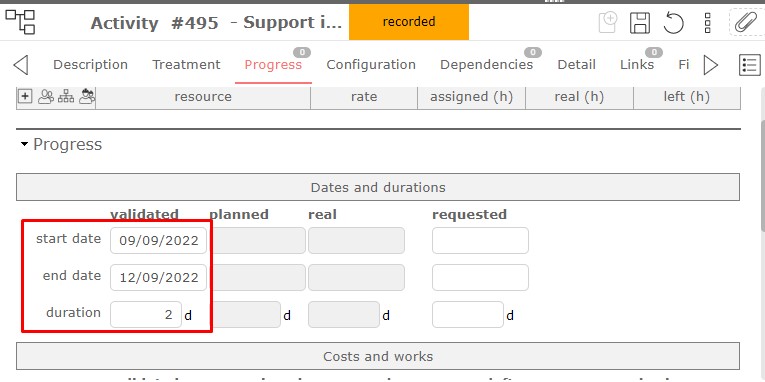
Task: Click the validated start date field
Action: 159,241
